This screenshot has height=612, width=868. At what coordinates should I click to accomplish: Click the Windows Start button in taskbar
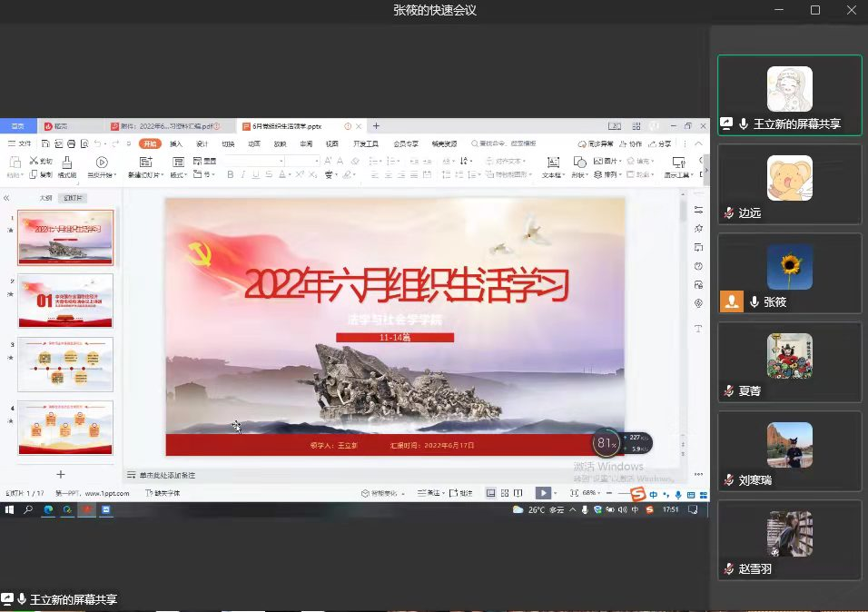pyautogui.click(x=11, y=510)
